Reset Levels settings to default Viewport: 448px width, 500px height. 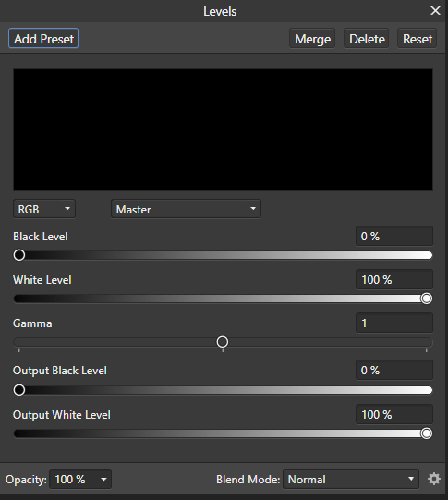point(418,39)
